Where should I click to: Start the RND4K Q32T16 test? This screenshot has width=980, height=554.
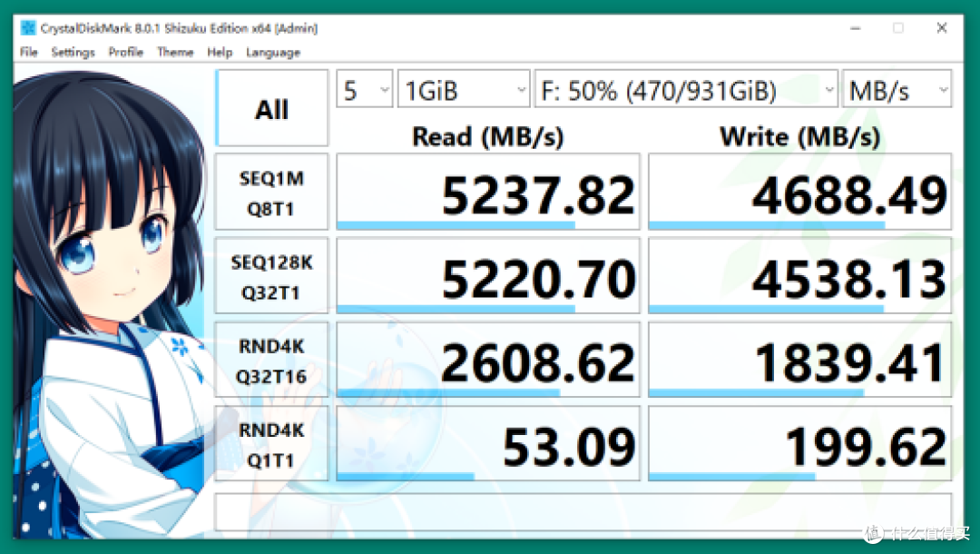point(271,360)
